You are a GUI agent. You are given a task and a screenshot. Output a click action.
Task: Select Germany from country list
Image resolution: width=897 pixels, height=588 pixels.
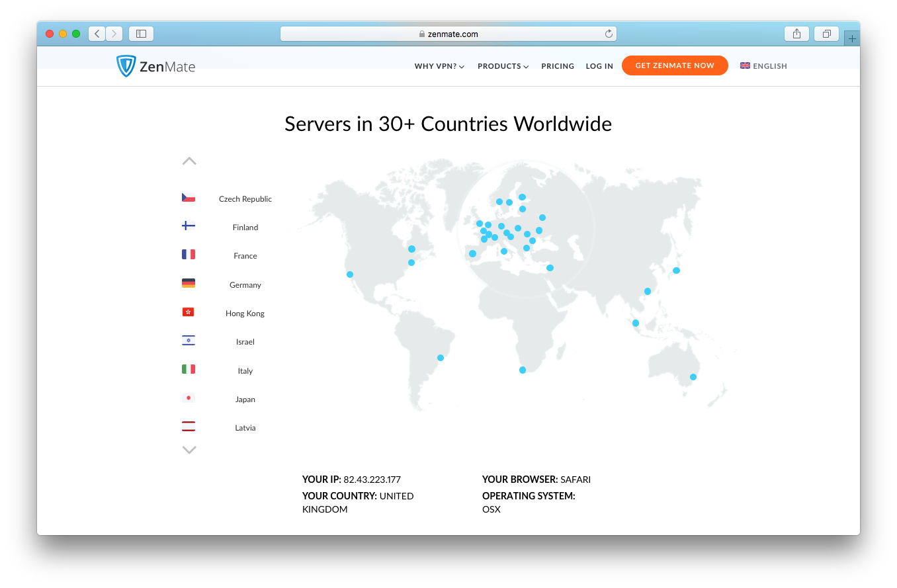click(245, 285)
